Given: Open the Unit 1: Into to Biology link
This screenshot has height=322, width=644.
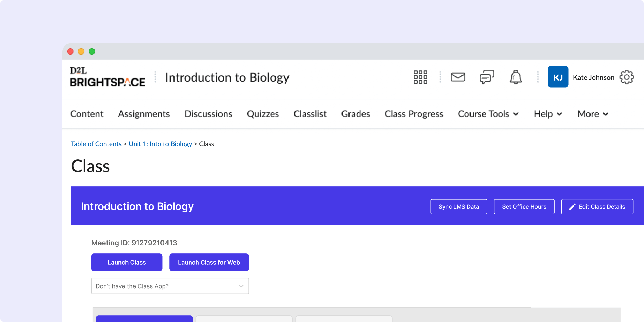Looking at the screenshot, I should [160, 144].
